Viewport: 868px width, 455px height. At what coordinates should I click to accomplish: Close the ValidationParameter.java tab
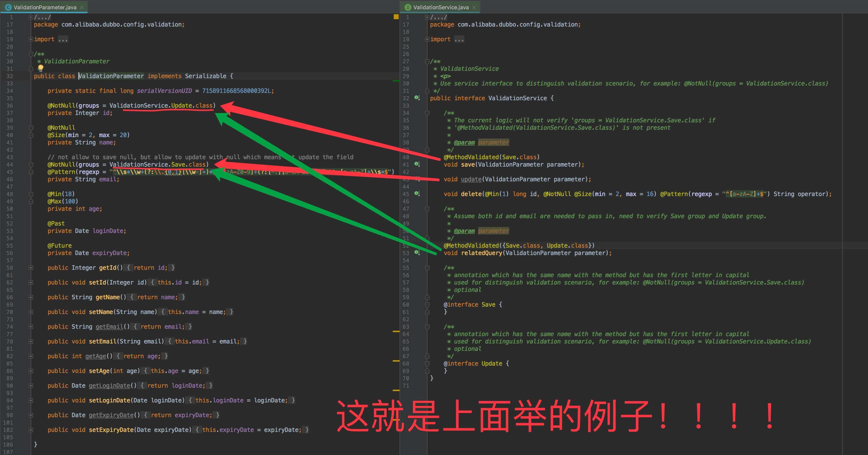click(x=82, y=7)
